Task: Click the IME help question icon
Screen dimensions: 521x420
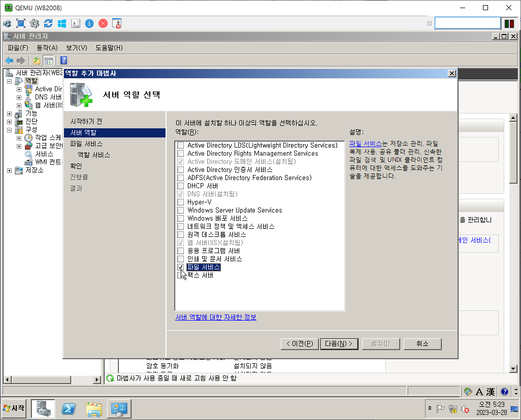Action: (x=504, y=392)
